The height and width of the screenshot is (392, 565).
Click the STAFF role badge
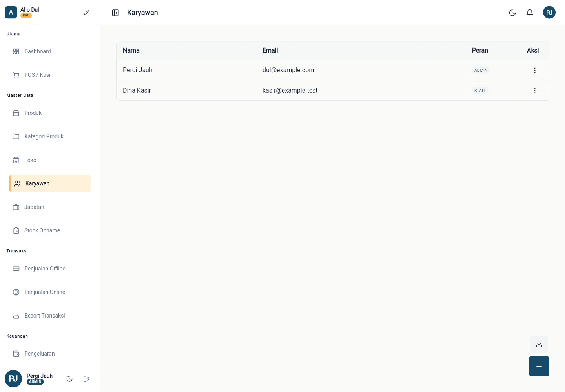coord(480,91)
